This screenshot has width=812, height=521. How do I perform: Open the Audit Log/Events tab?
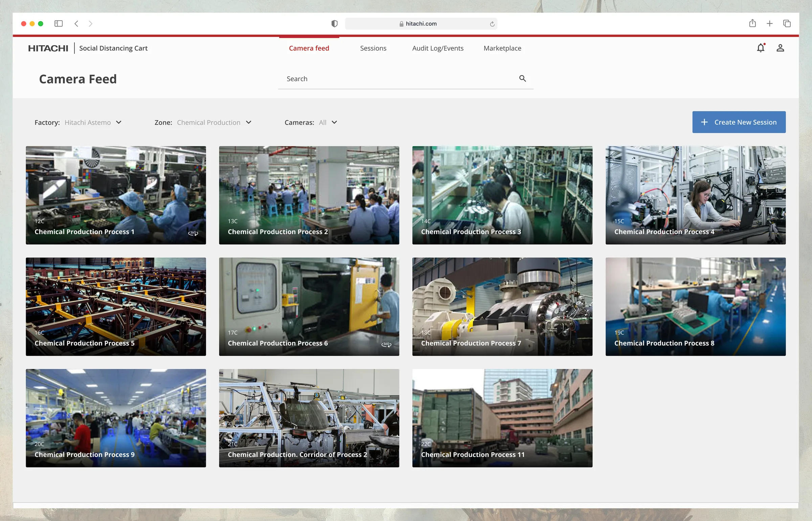coord(438,48)
